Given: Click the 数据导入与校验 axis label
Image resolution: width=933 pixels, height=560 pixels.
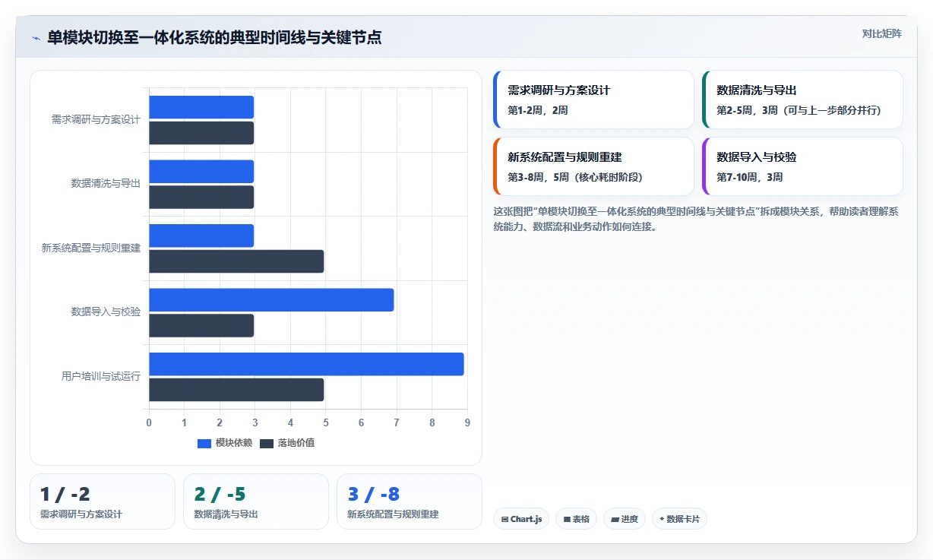Looking at the screenshot, I should tap(106, 312).
